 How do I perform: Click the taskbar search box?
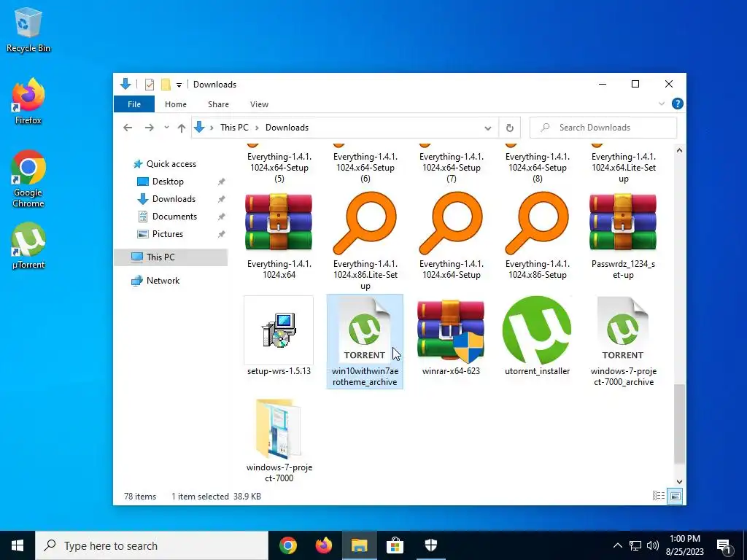pyautogui.click(x=152, y=545)
